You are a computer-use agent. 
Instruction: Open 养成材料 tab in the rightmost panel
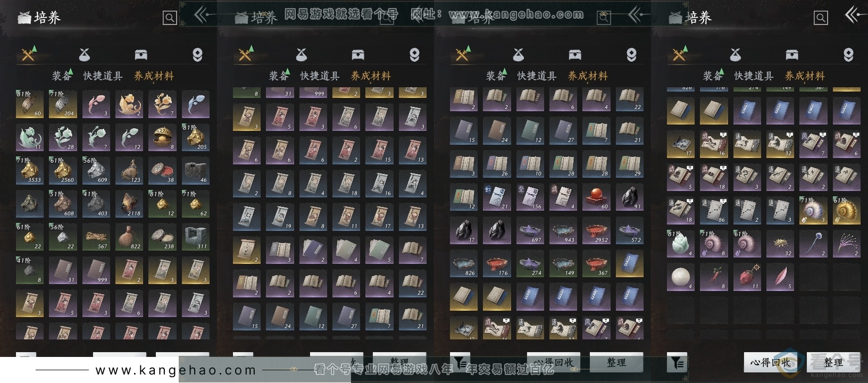[x=805, y=76]
